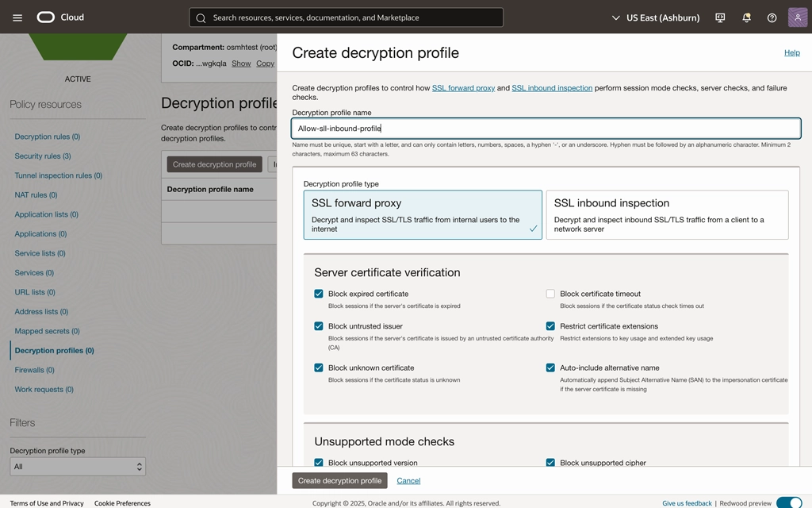Toggle the Redwood preview switch

tap(788, 502)
